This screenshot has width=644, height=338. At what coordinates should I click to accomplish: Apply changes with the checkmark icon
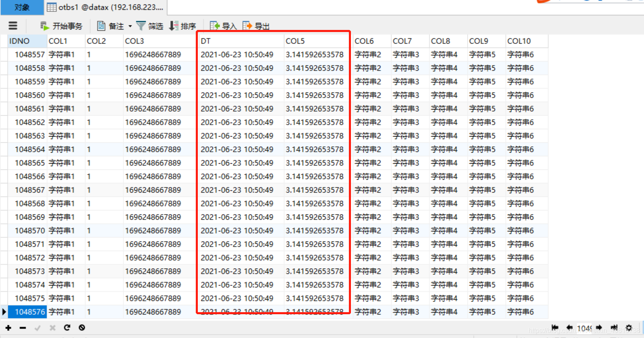[38, 328]
